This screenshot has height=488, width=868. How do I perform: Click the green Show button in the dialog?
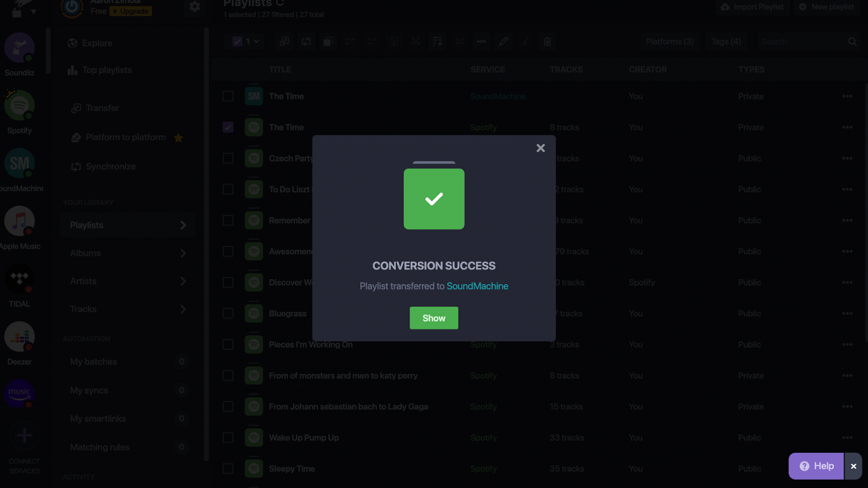tap(434, 318)
